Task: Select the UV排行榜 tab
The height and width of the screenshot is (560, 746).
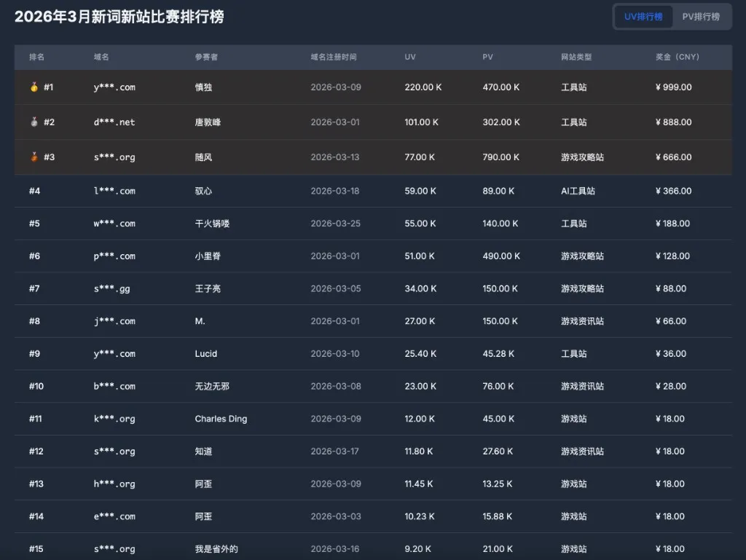Action: click(x=643, y=16)
